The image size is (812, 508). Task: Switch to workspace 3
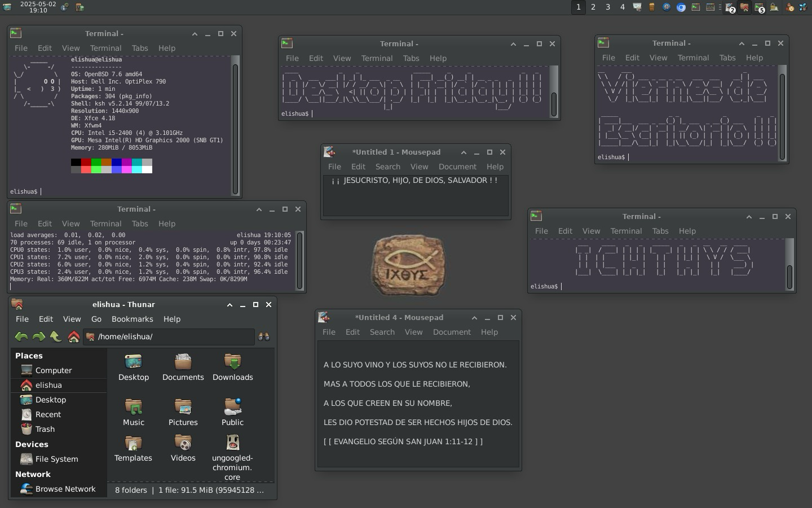click(608, 7)
